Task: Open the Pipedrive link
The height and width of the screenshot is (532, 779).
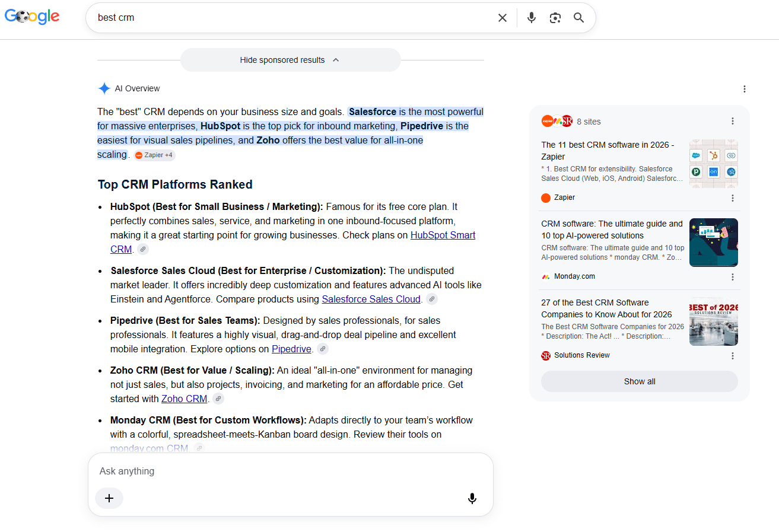Action: tap(291, 349)
